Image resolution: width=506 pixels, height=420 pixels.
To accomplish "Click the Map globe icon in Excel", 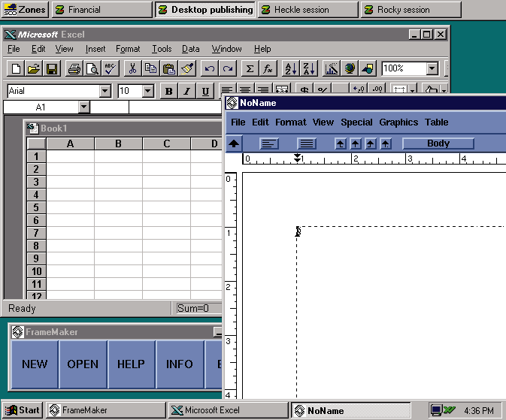I will coord(349,68).
